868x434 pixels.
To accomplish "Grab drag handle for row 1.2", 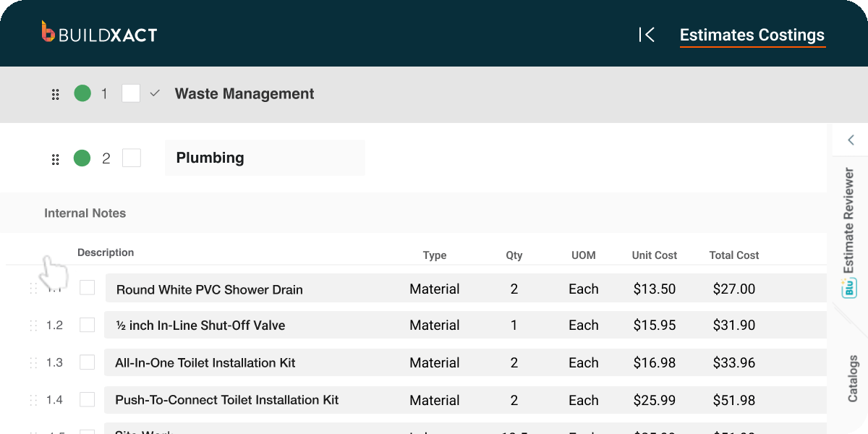I will (33, 325).
